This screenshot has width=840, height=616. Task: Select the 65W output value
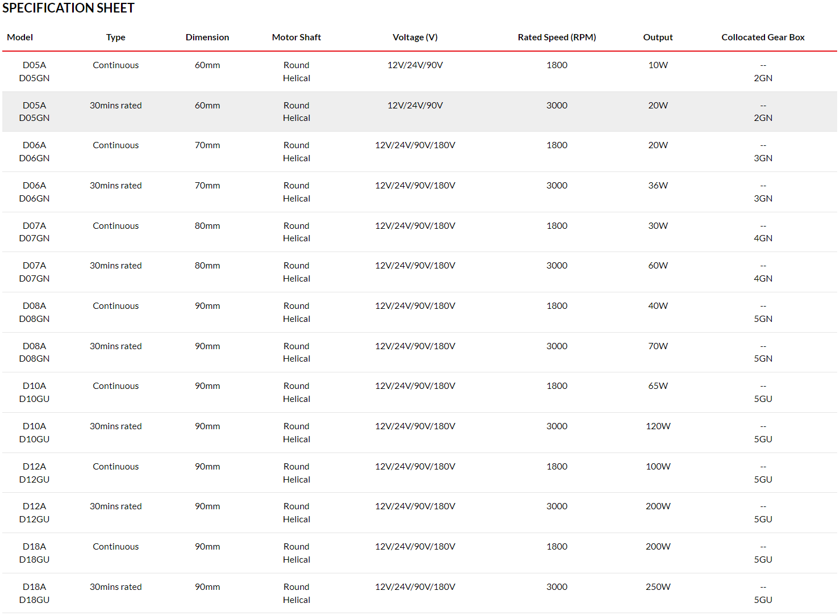(x=658, y=385)
